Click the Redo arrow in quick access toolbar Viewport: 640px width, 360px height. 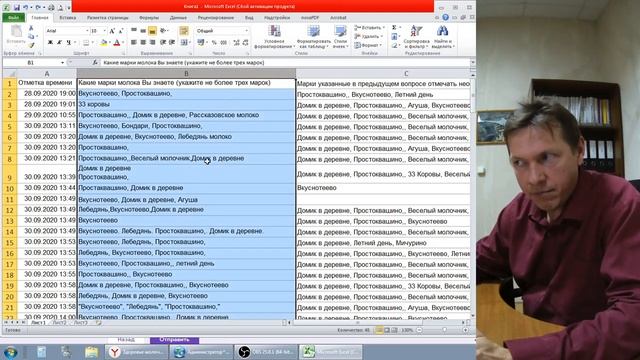[38, 7]
